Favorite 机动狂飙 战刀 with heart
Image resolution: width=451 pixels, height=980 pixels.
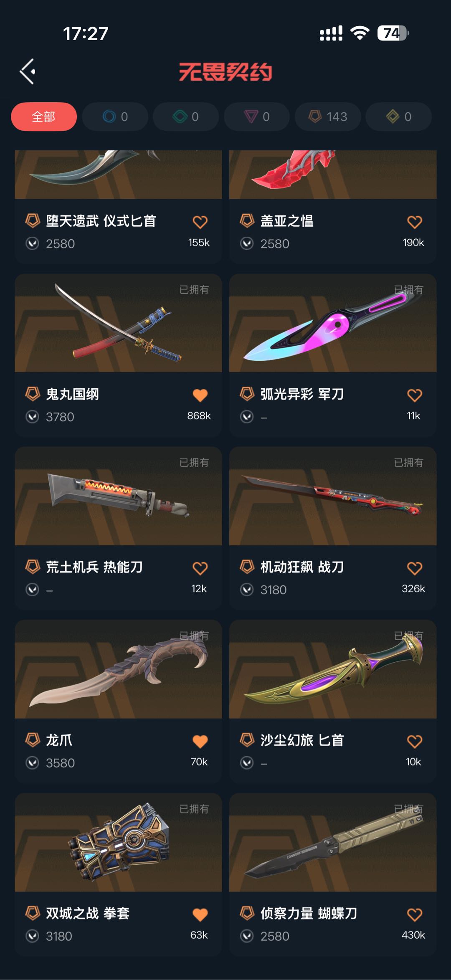[415, 568]
